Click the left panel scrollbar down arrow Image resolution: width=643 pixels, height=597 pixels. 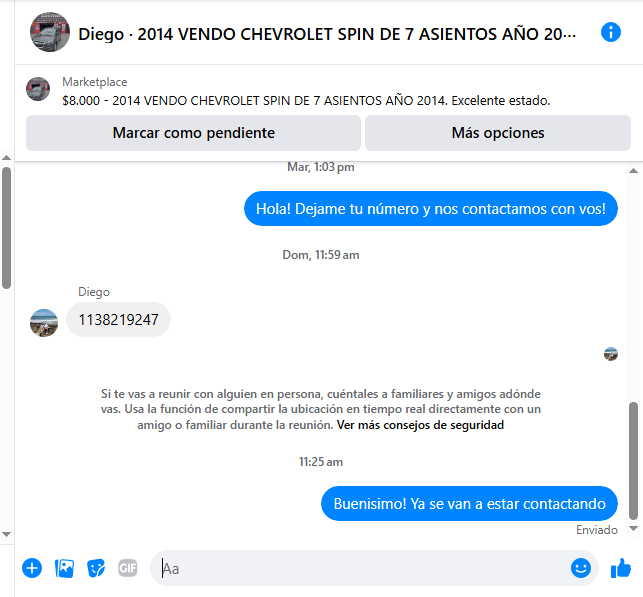tap(6, 534)
